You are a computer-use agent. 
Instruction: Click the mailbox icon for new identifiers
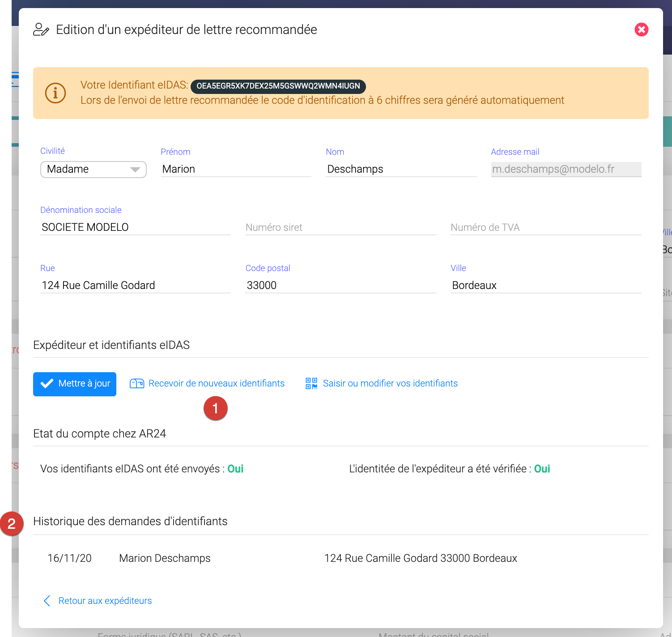pyautogui.click(x=136, y=383)
